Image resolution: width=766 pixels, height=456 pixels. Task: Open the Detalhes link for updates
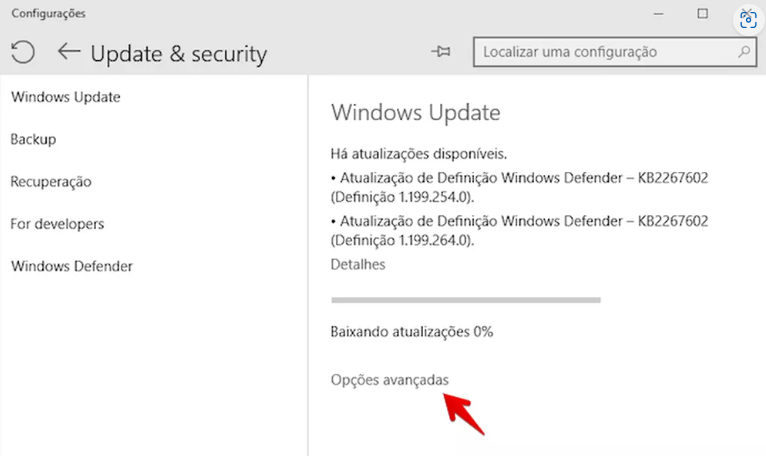[x=358, y=264]
